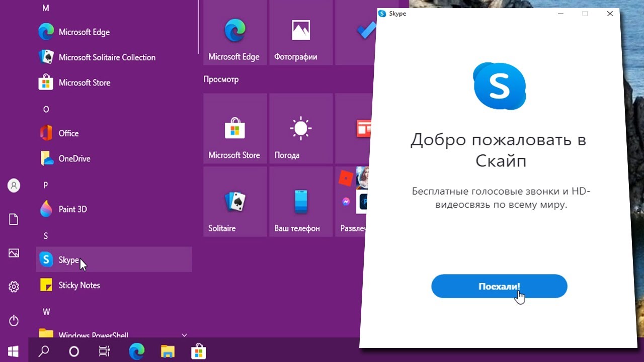This screenshot has width=644, height=362.
Task: Click the letter S section header
Action: pyautogui.click(x=45, y=236)
